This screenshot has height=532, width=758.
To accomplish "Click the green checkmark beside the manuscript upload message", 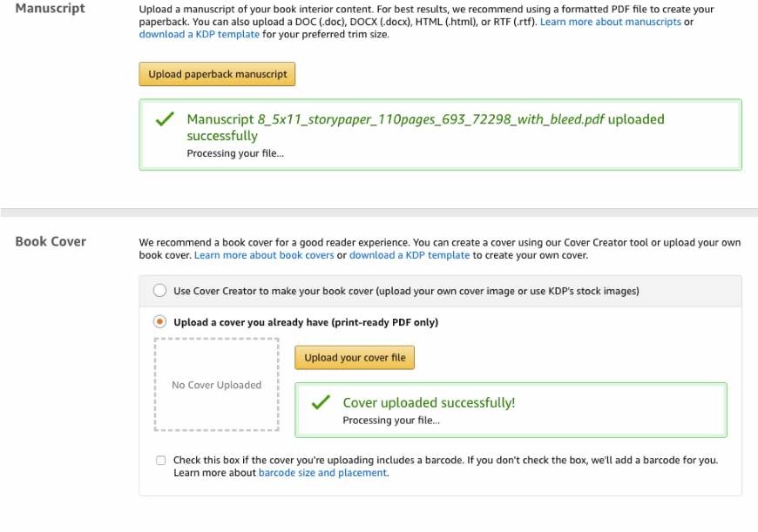I will [x=164, y=120].
